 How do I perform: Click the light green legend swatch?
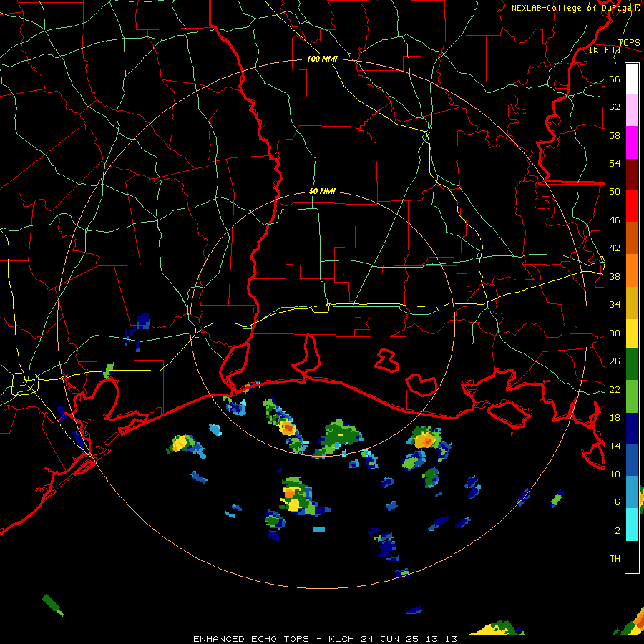pos(632,396)
